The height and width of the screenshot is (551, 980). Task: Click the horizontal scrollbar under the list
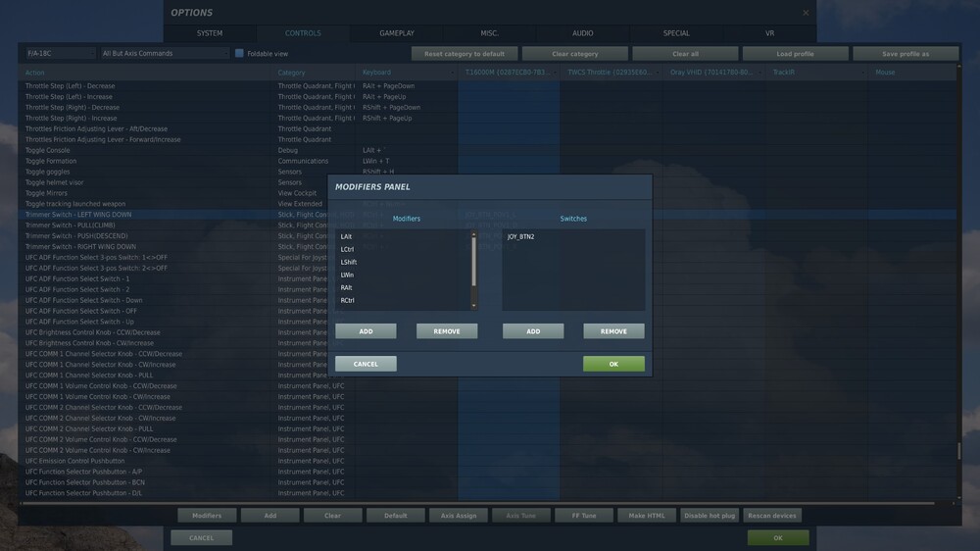point(478,503)
